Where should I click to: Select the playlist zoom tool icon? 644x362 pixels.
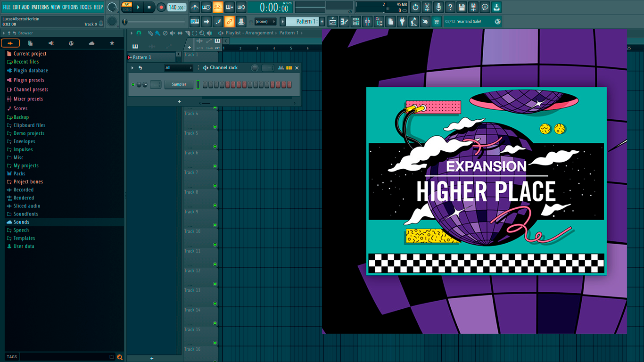202,33
